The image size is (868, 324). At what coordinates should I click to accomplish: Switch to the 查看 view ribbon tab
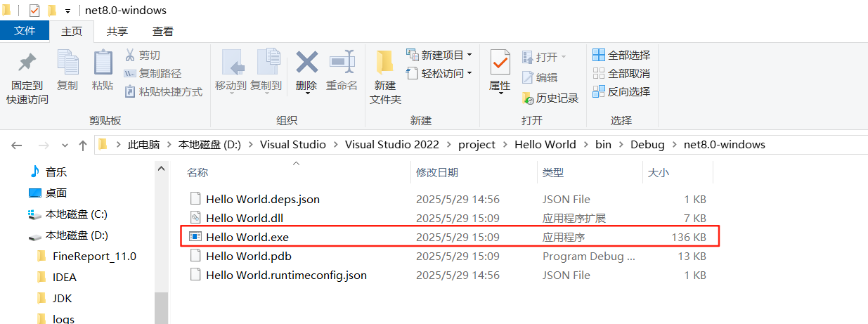pyautogui.click(x=163, y=31)
